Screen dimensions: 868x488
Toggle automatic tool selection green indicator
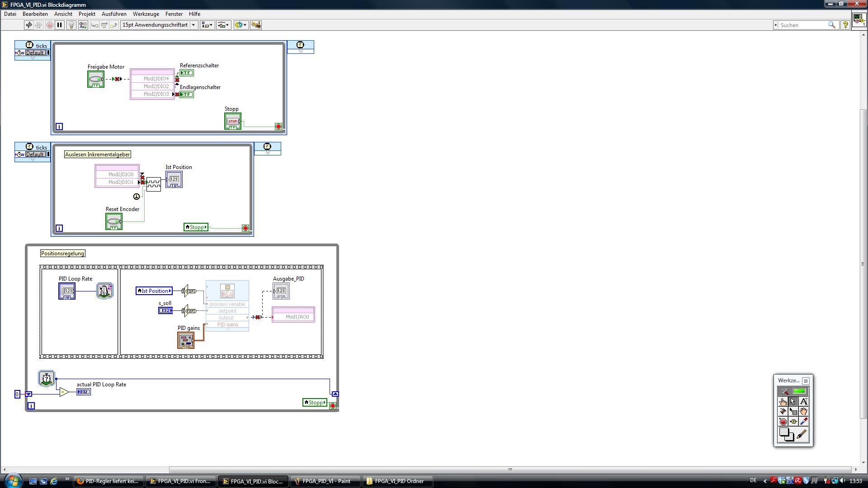[x=799, y=391]
